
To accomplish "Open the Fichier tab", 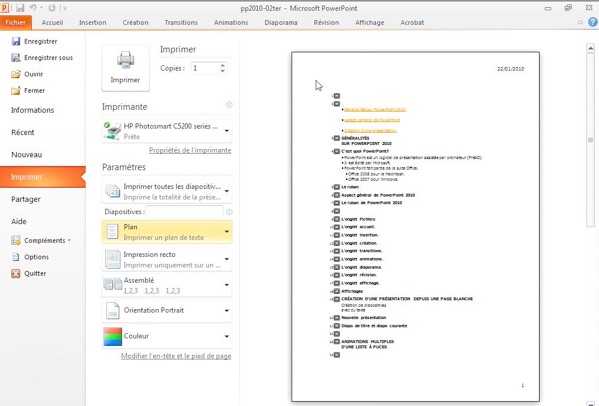I will [x=16, y=23].
